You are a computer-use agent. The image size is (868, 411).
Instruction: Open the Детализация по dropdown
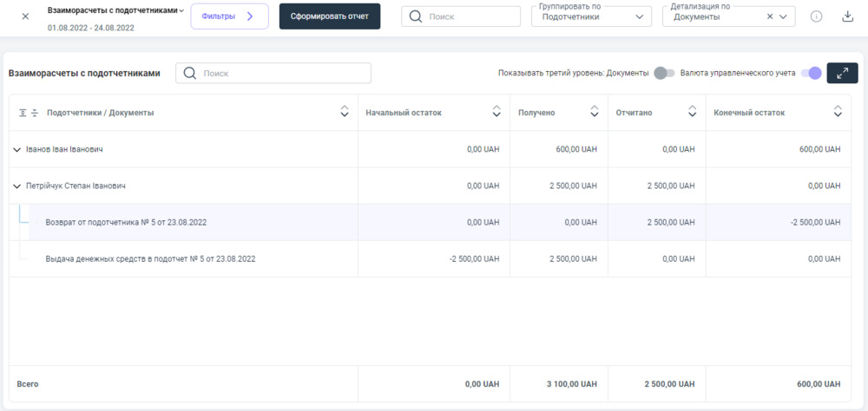point(784,16)
